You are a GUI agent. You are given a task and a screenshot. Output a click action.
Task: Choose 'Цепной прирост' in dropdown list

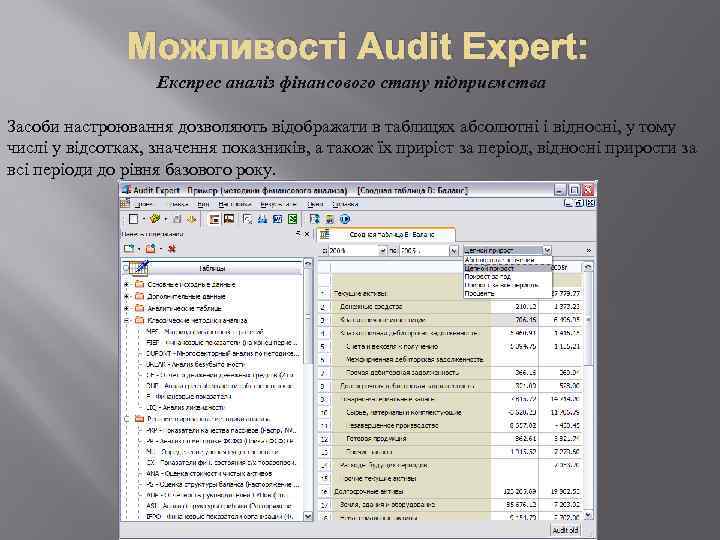507,268
